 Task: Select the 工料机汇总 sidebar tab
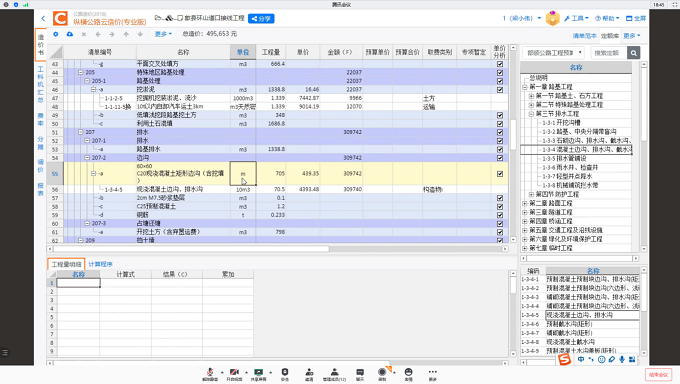tap(40, 84)
